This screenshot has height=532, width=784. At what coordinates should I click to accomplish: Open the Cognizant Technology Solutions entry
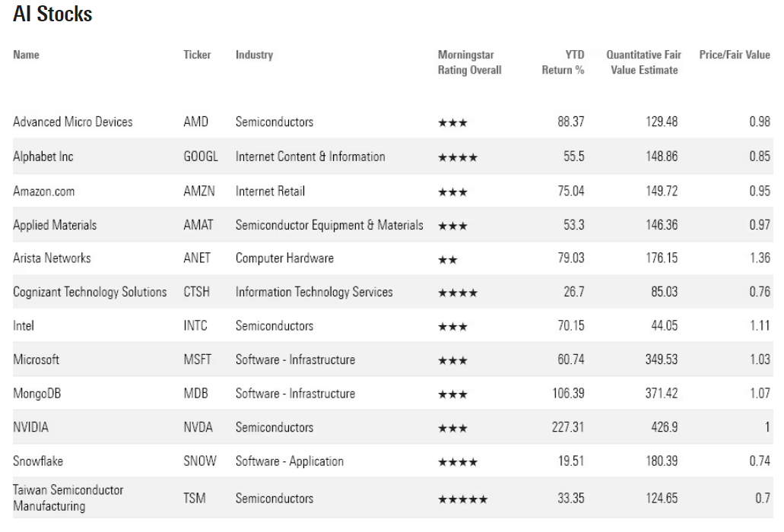coord(90,292)
